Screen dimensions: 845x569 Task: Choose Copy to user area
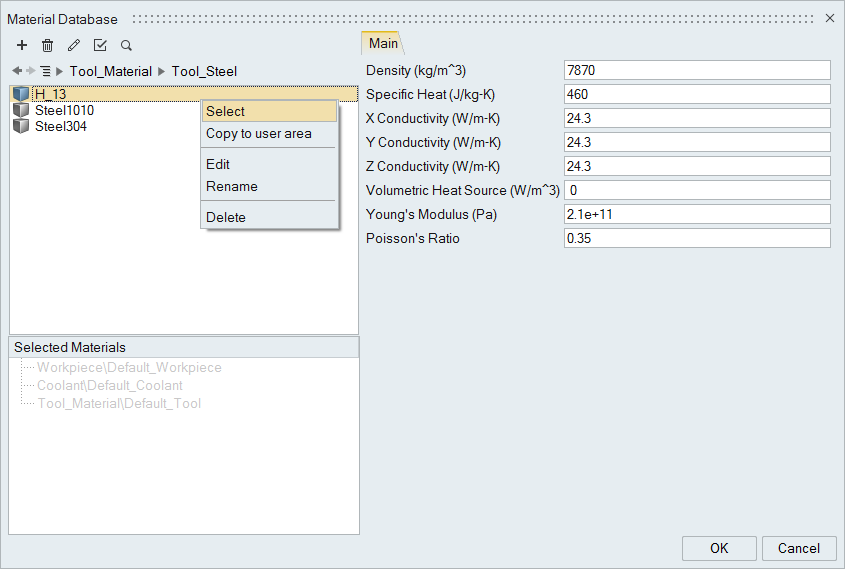pyautogui.click(x=259, y=134)
